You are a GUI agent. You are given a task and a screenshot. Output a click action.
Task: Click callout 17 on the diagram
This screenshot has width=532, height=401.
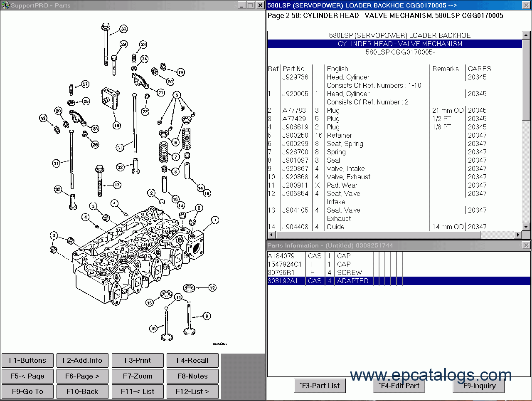click(x=117, y=185)
